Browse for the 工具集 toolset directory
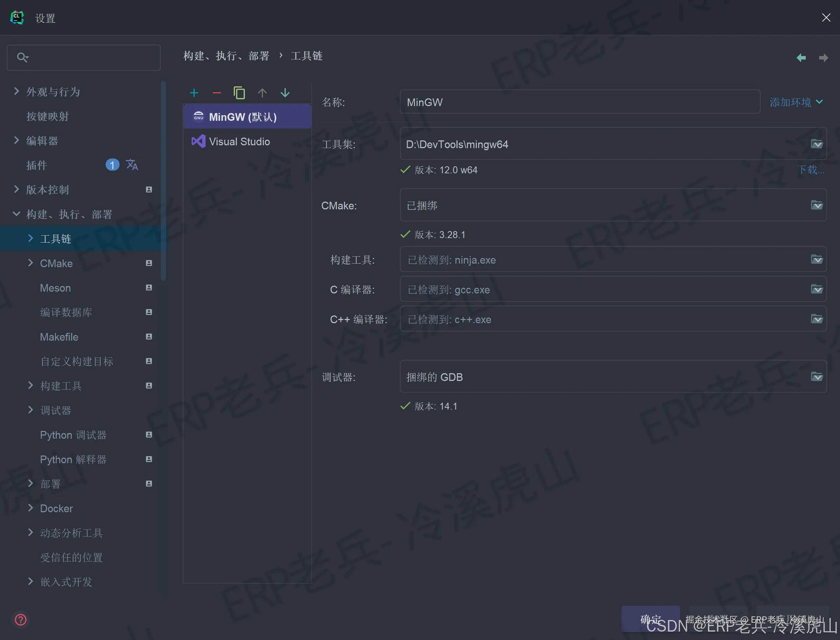The width and height of the screenshot is (840, 640). [x=817, y=144]
